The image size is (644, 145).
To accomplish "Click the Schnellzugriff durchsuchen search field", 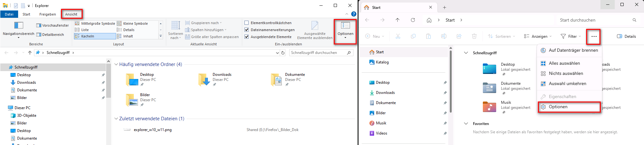I will pos(318,53).
